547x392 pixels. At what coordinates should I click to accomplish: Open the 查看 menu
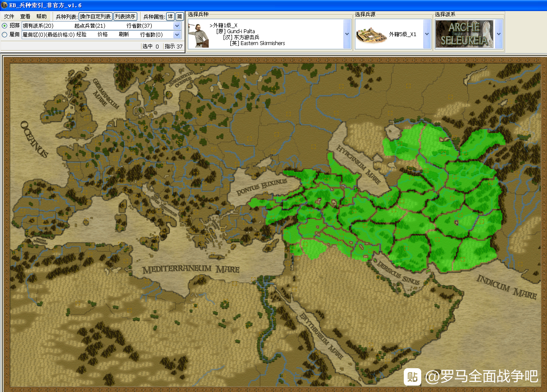click(26, 17)
